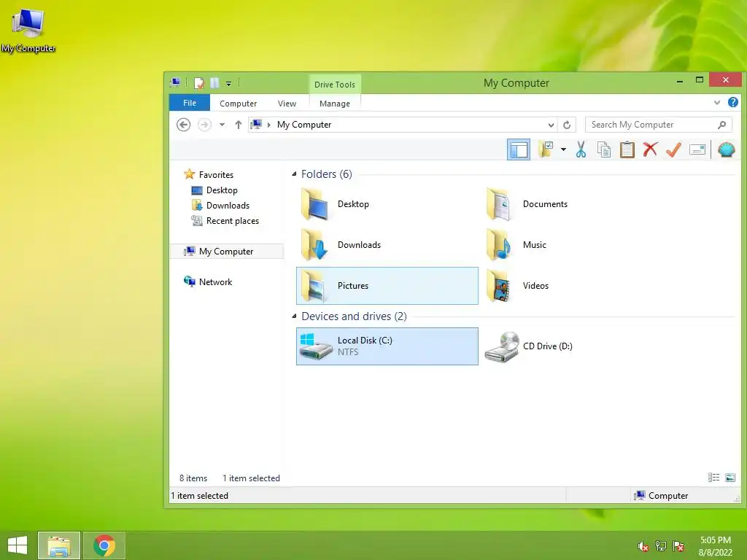The image size is (747, 560).
Task: Click the Refresh button
Action: (566, 125)
